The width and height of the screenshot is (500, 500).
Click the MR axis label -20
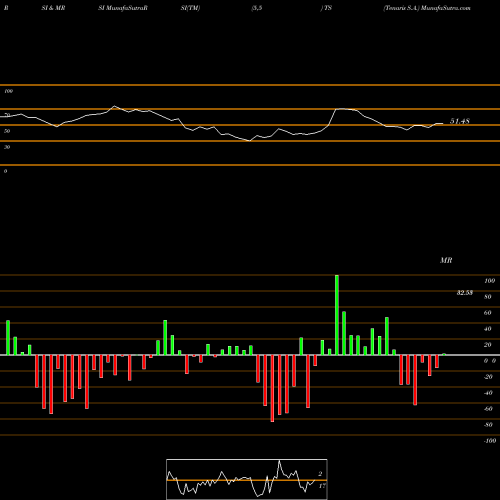[x=488, y=377]
